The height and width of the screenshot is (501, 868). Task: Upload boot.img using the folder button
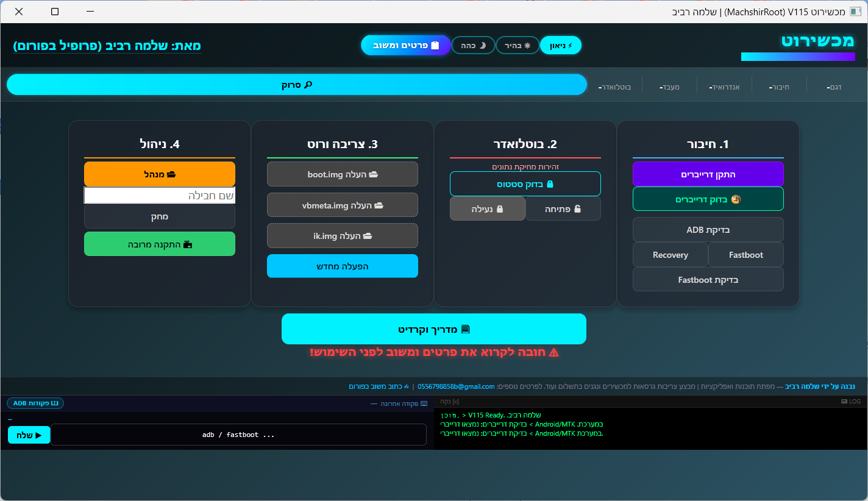tap(343, 174)
